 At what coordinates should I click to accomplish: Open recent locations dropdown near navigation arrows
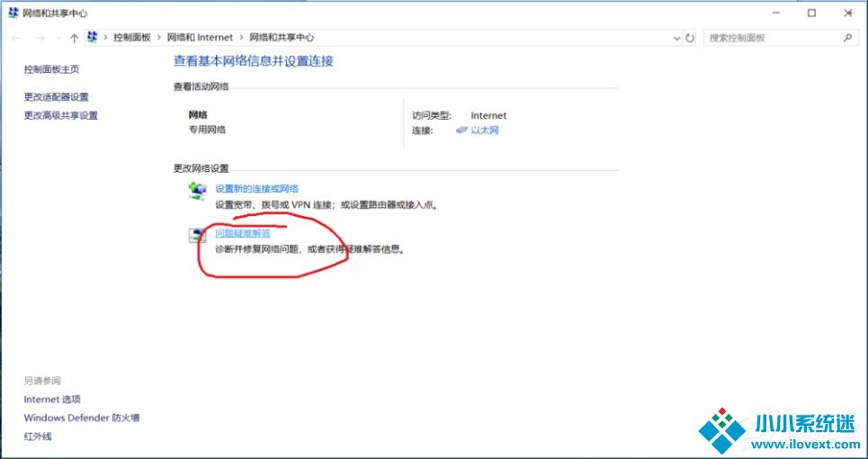[58, 38]
